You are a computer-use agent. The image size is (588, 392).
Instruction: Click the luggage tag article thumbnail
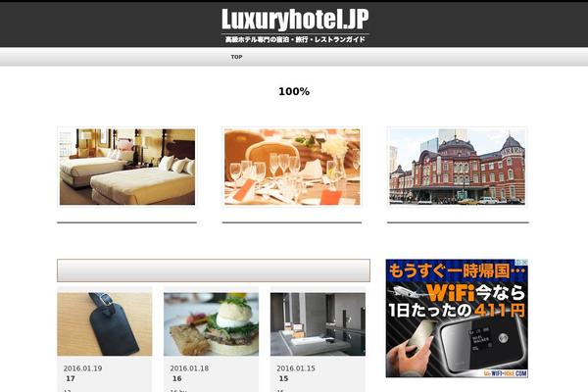point(105,324)
